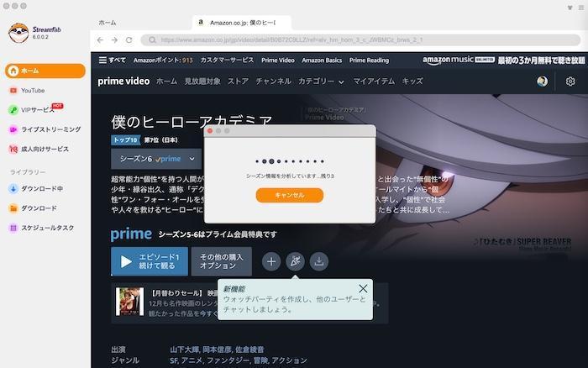Click the VIPサービス key icon
This screenshot has height=368, width=588.
(x=13, y=110)
